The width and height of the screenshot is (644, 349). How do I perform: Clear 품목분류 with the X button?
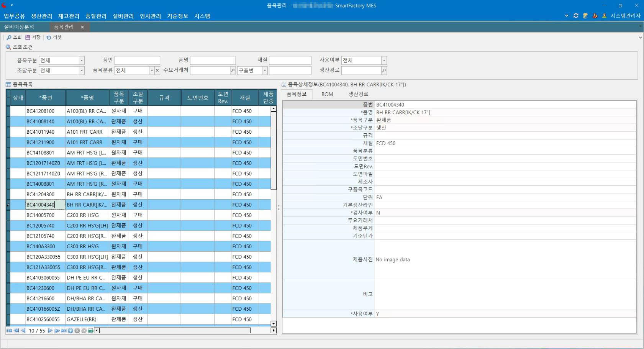click(157, 70)
